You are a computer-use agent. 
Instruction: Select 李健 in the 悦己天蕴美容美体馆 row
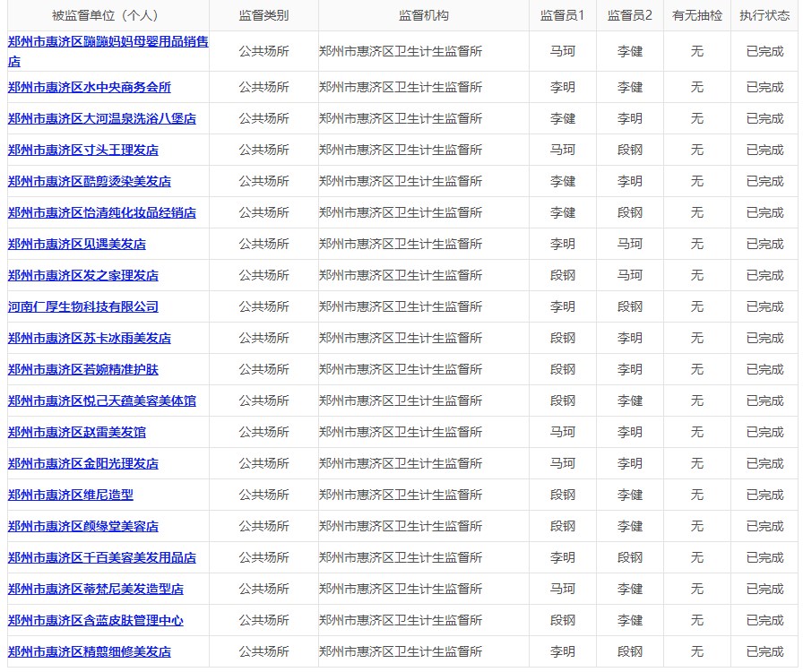(630, 401)
